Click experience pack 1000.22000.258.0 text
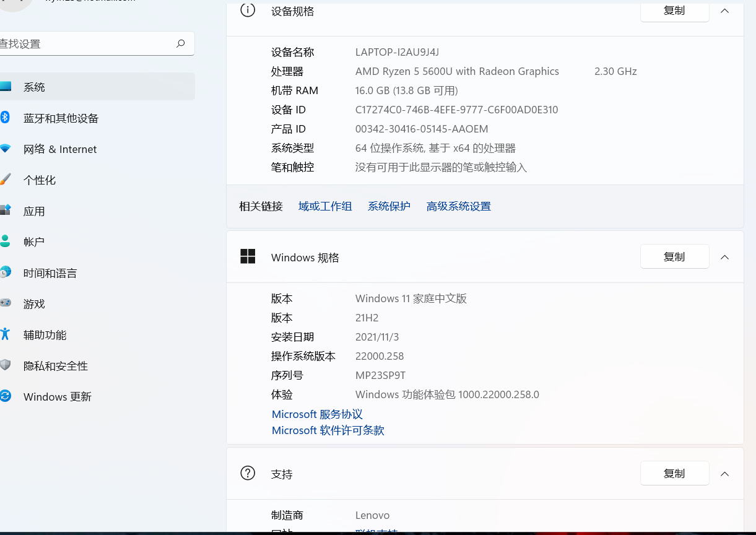This screenshot has height=535, width=756. (447, 394)
